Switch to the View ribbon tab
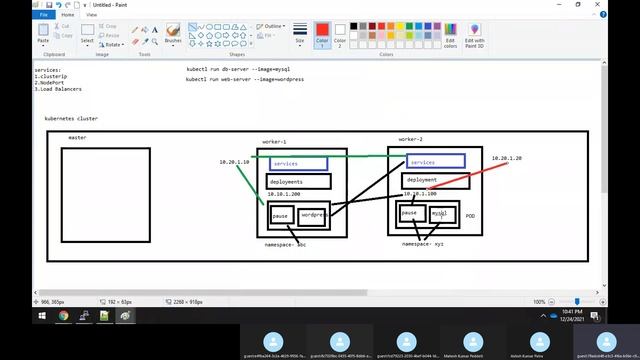 (x=91, y=15)
